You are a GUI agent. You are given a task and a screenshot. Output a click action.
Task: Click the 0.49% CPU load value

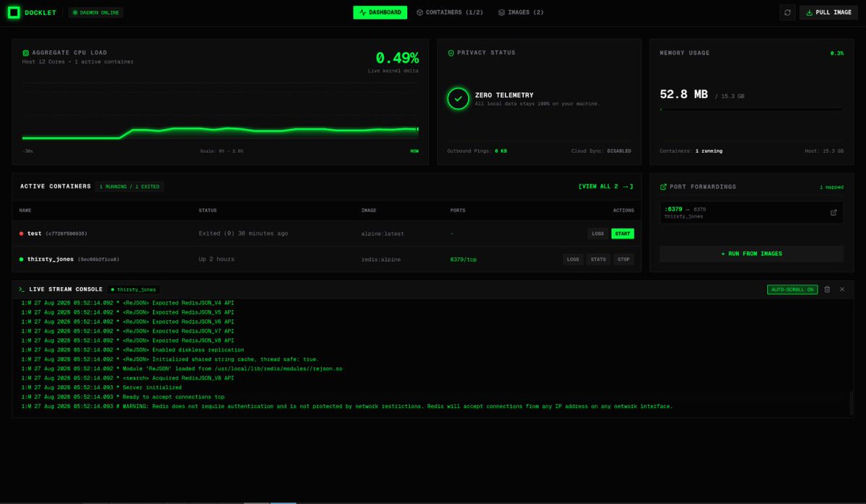tap(397, 58)
